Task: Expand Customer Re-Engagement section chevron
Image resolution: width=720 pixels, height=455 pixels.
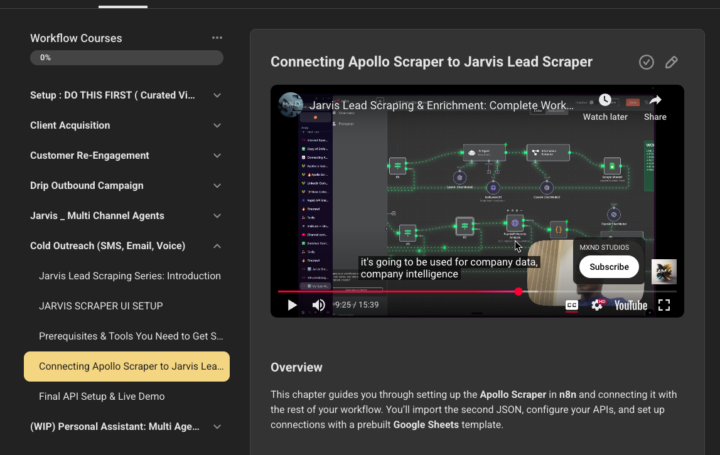Action: coord(217,156)
